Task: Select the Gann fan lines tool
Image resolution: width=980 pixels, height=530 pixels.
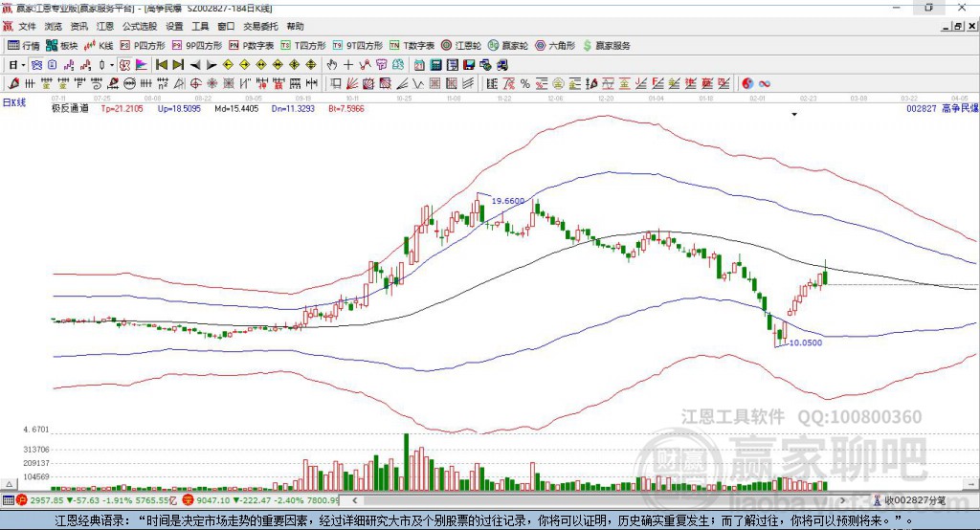Action: coord(352,84)
